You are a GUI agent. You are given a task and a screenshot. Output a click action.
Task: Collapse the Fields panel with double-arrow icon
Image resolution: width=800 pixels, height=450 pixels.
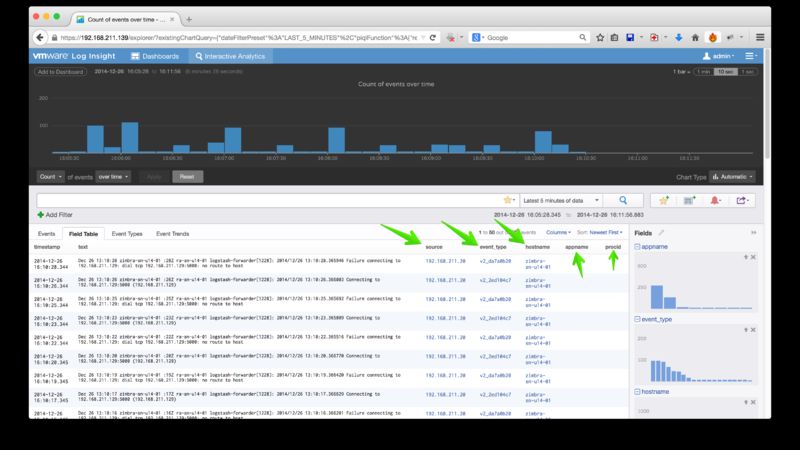coord(754,233)
